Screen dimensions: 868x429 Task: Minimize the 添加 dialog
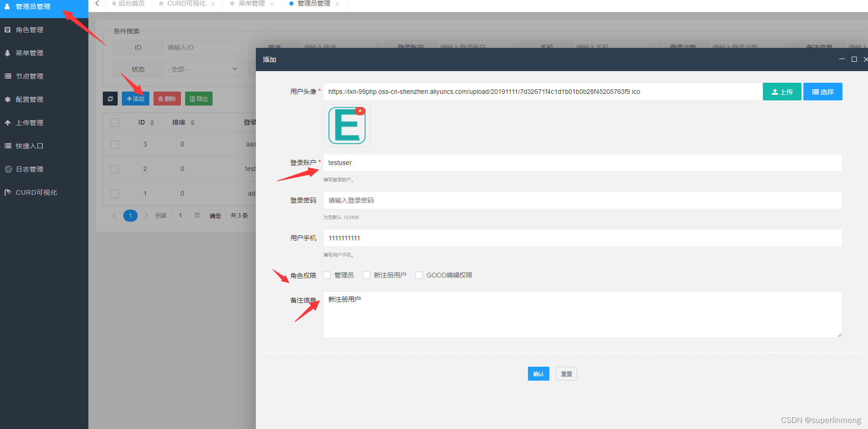click(842, 59)
